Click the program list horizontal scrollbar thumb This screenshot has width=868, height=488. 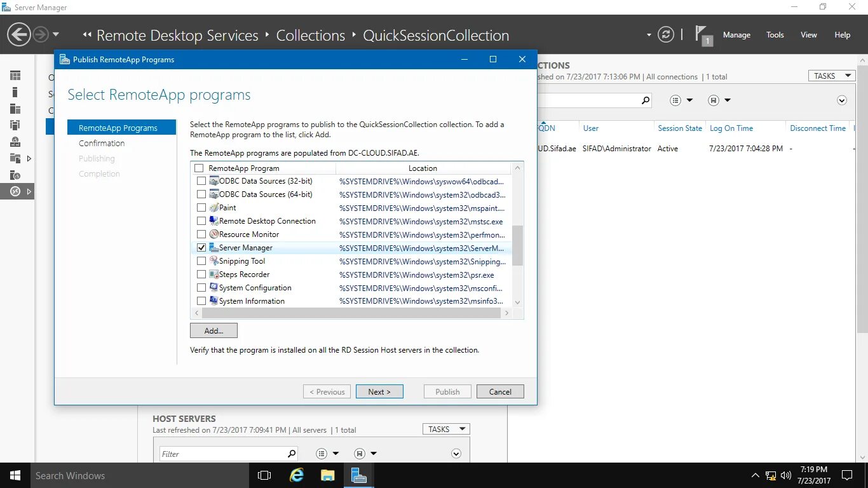pos(352,313)
